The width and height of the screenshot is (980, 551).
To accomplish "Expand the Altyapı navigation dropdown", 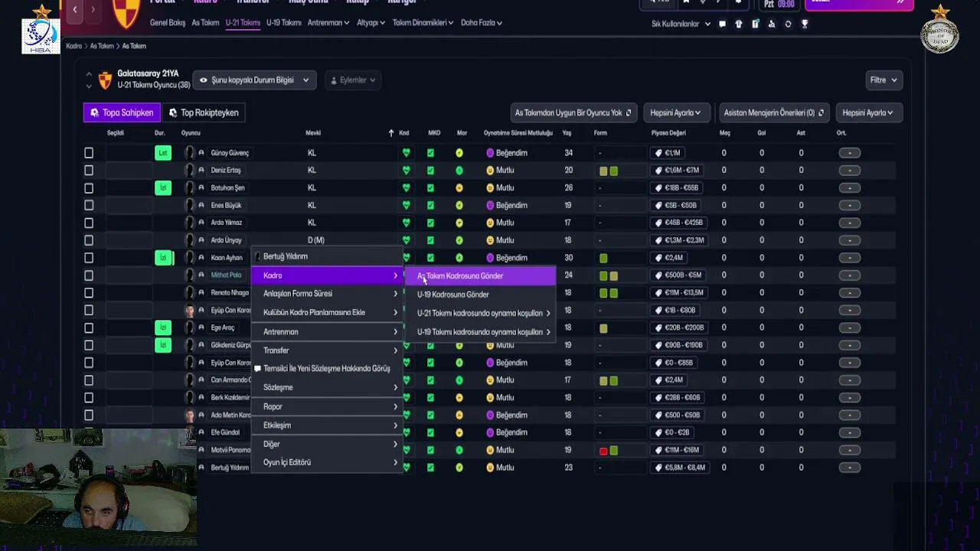I will pos(371,23).
